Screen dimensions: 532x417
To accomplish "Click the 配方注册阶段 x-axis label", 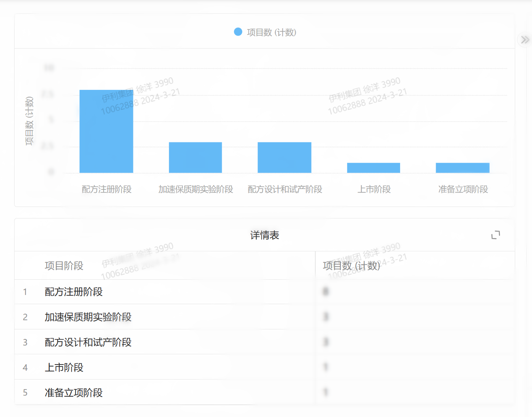I will (107, 189).
